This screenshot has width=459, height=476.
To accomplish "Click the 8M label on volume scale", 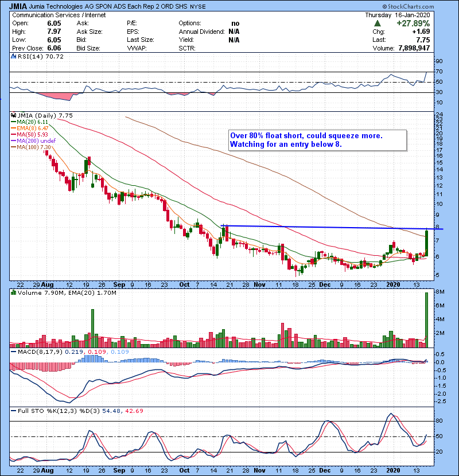I will [x=440, y=292].
